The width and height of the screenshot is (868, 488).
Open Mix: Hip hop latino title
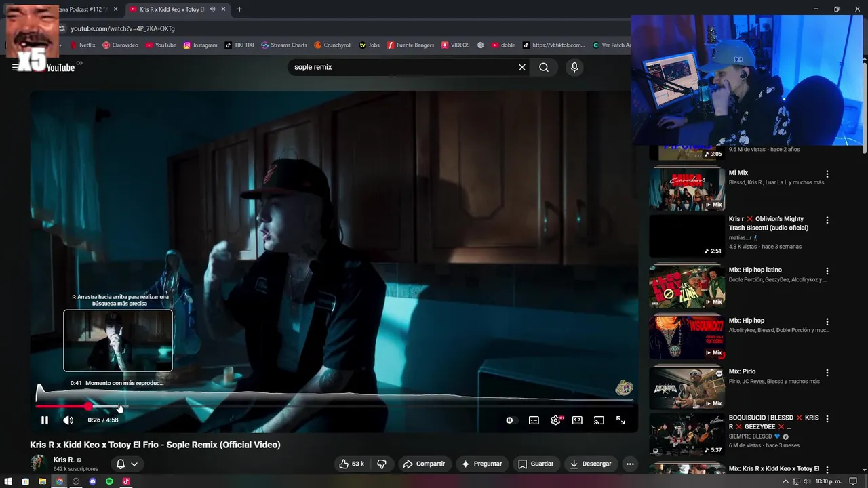coord(755,270)
